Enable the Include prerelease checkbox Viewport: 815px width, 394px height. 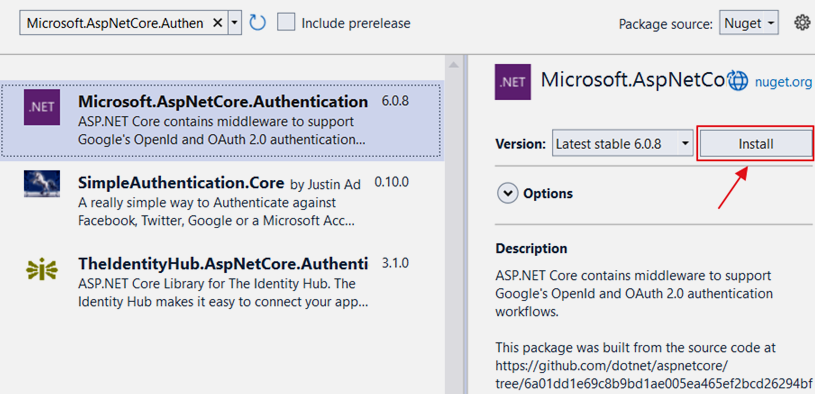[286, 23]
